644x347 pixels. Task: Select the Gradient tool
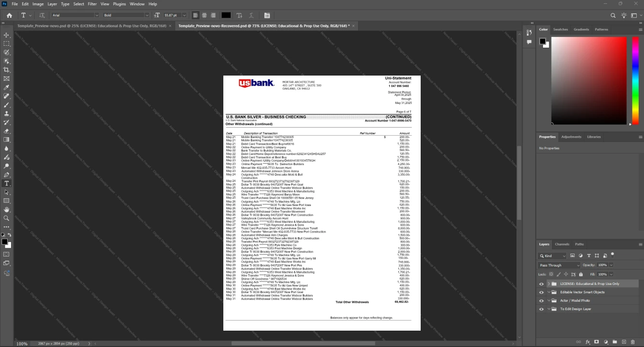point(7,140)
